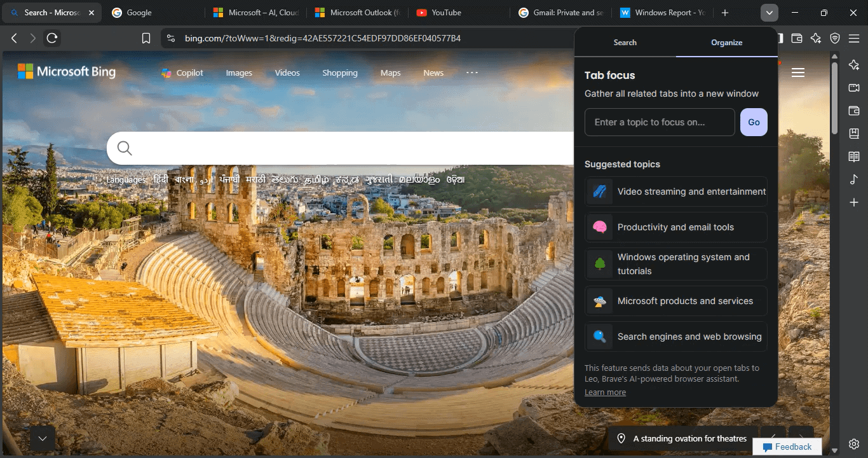The width and height of the screenshot is (868, 458).
Task: Bookmark this page
Action: (146, 38)
